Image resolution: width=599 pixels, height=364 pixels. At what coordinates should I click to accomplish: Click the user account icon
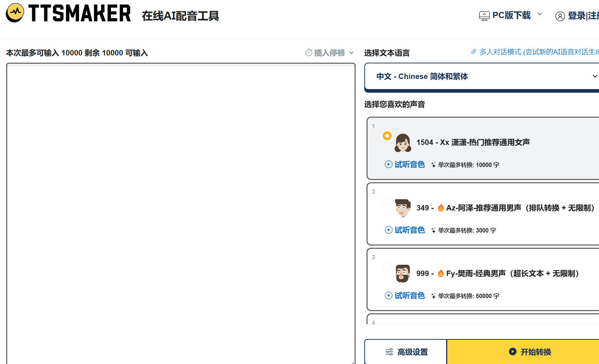(x=560, y=16)
